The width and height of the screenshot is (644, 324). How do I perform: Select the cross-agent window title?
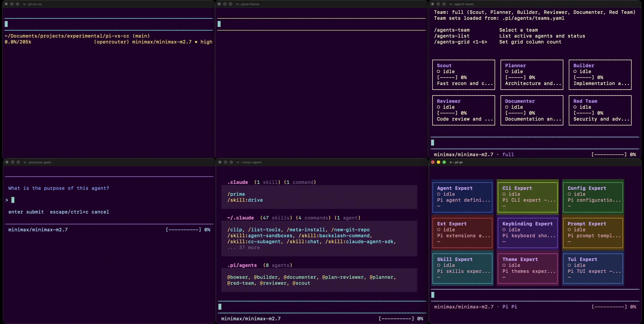point(249,162)
